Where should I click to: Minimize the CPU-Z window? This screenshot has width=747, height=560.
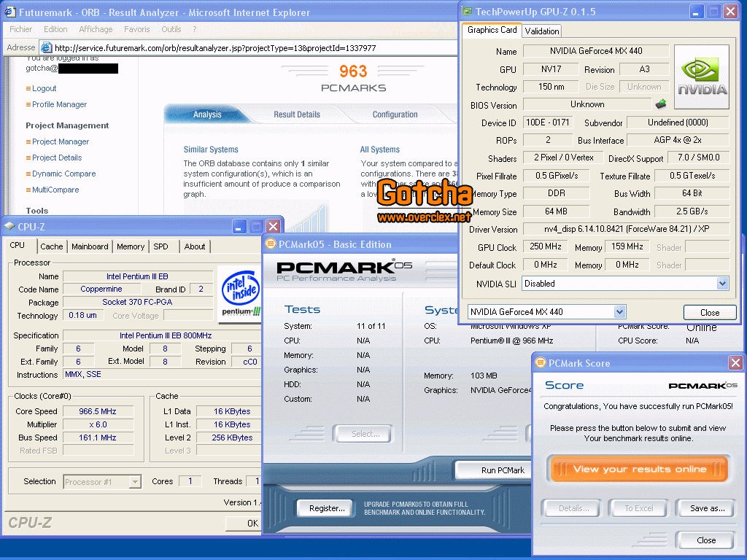pyautogui.click(x=239, y=226)
